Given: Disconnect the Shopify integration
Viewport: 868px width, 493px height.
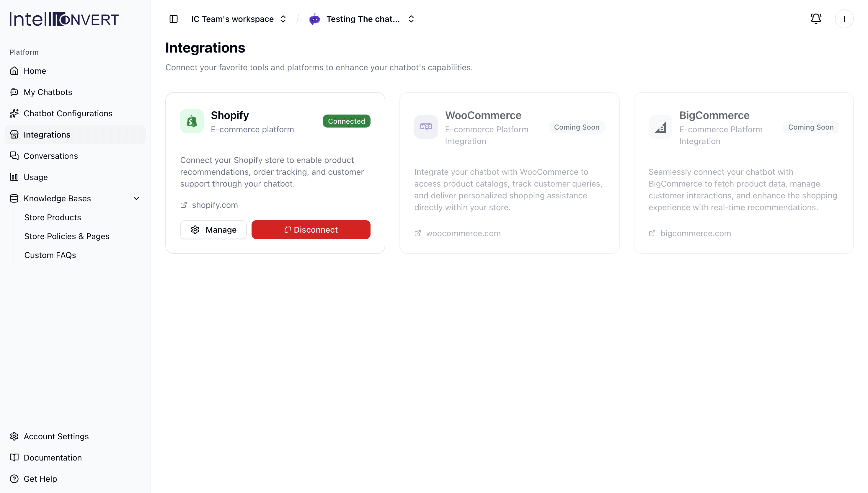Looking at the screenshot, I should click(311, 230).
